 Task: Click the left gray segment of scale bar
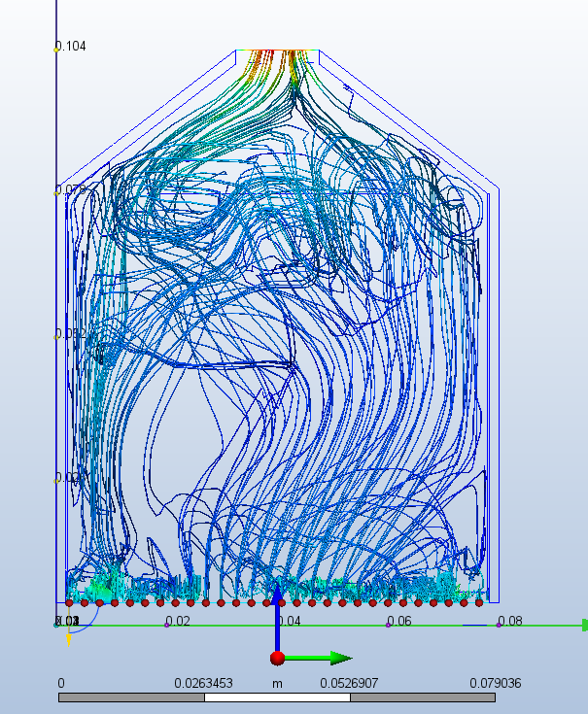point(131,697)
